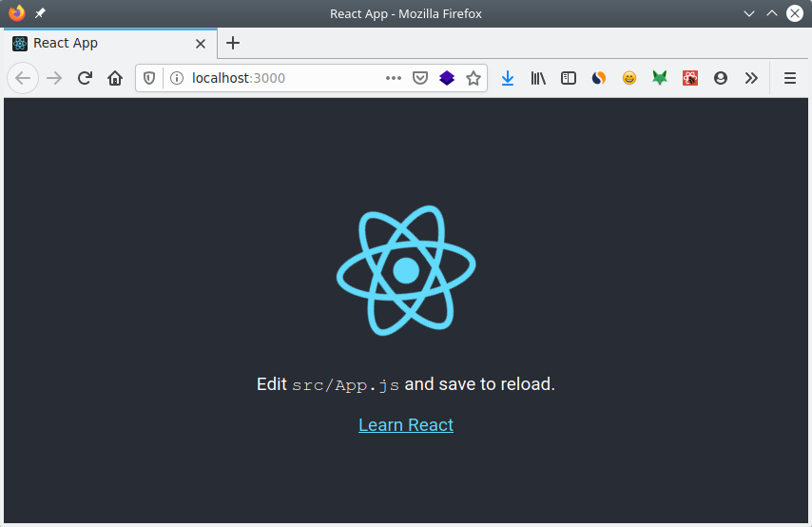Show site information for localhost

tap(177, 78)
